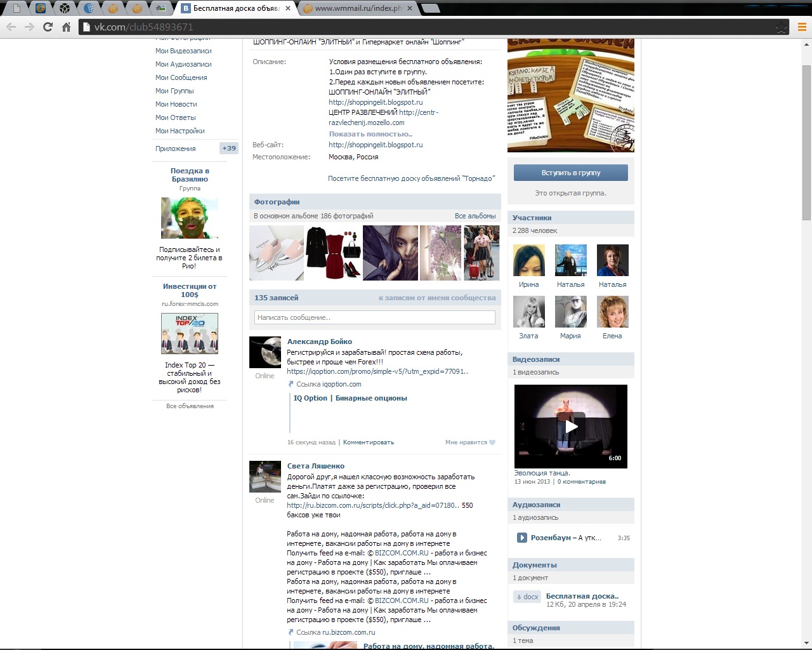Open Мои Новости in the left menu
This screenshot has width=812, height=650.
(x=176, y=104)
